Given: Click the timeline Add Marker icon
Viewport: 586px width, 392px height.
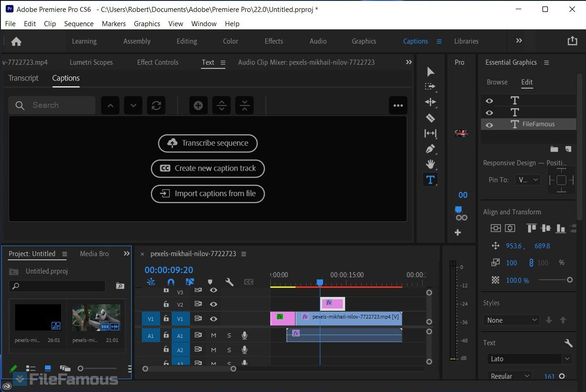Looking at the screenshot, I should tap(210, 282).
